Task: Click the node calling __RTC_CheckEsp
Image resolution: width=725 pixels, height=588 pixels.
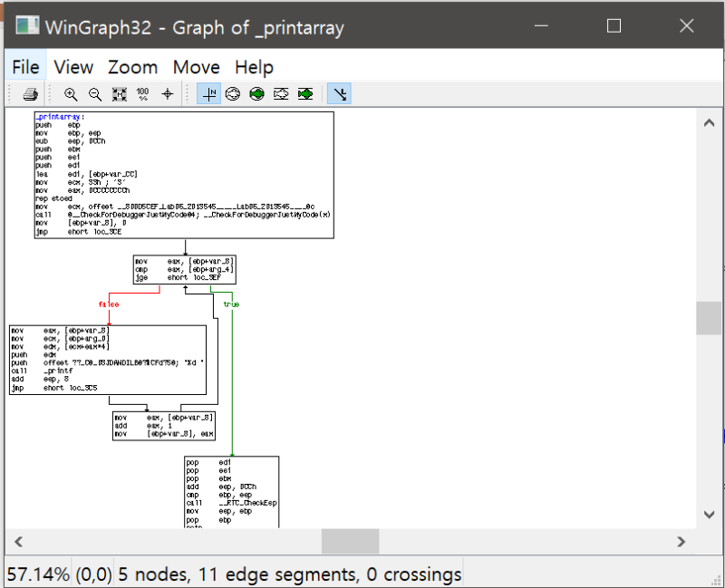Action: pyautogui.click(x=232, y=492)
